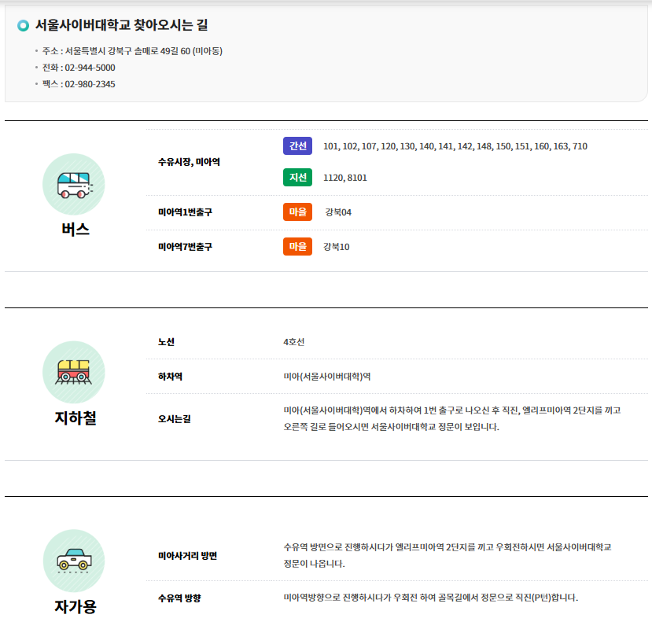Click the 미아역1번출구 label

click(x=185, y=212)
